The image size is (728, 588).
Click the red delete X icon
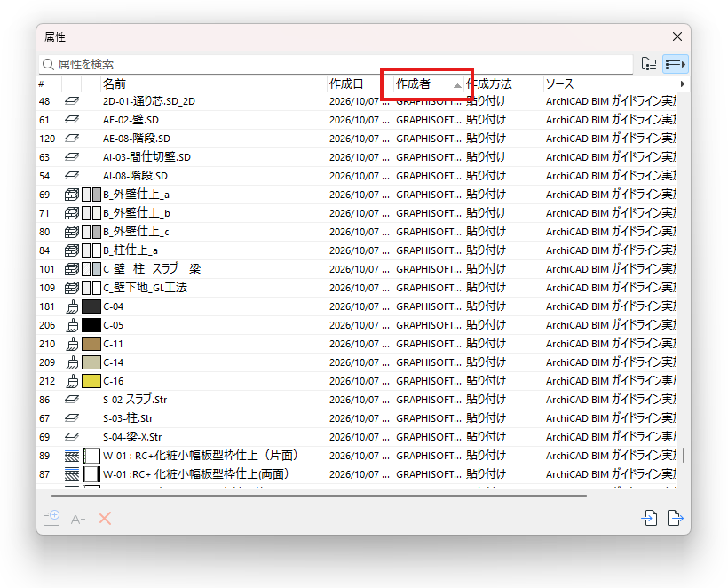[106, 518]
